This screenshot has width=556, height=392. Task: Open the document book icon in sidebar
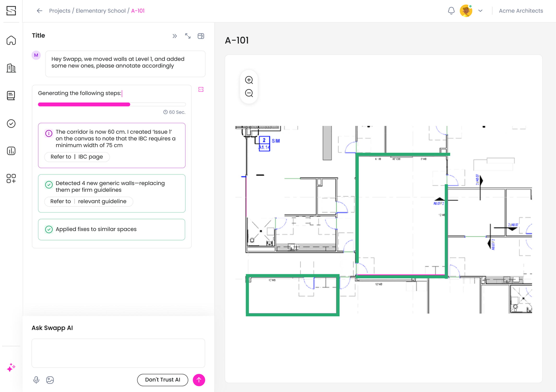click(x=11, y=96)
